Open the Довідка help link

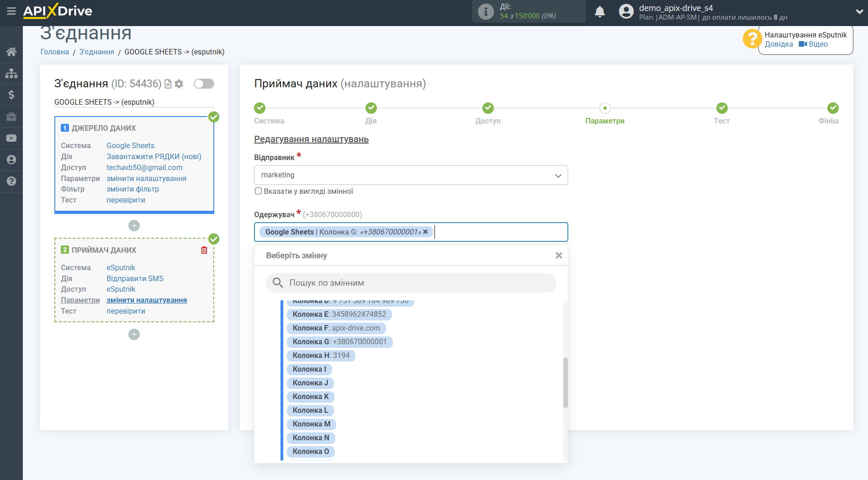point(779,44)
